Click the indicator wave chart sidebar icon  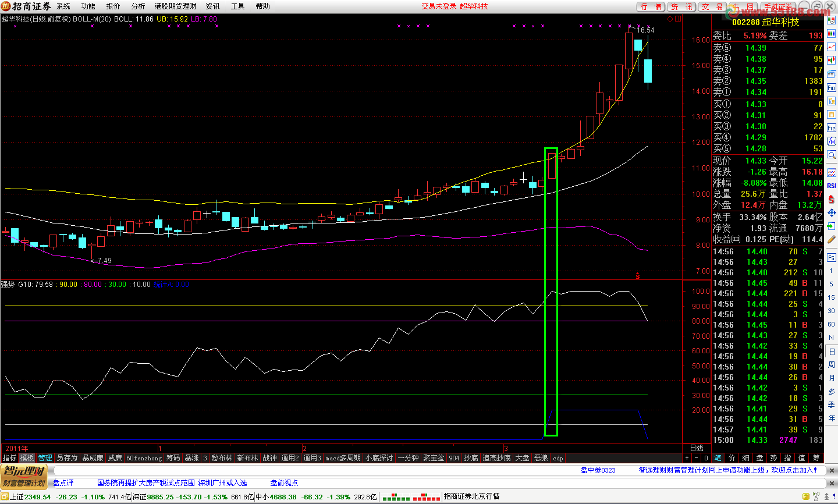tap(831, 173)
